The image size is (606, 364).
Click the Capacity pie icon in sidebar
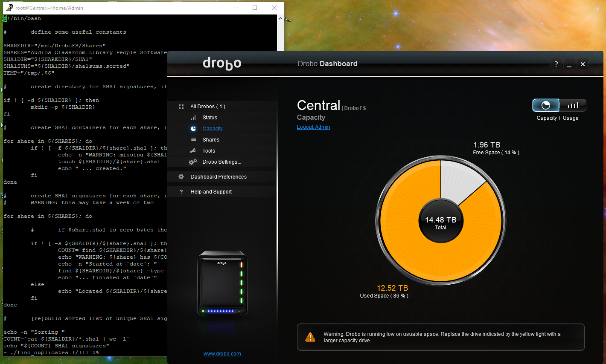pos(193,129)
